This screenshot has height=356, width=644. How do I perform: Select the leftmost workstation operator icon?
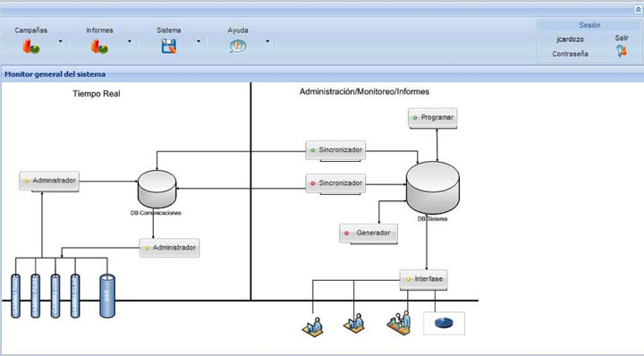[x=312, y=327]
